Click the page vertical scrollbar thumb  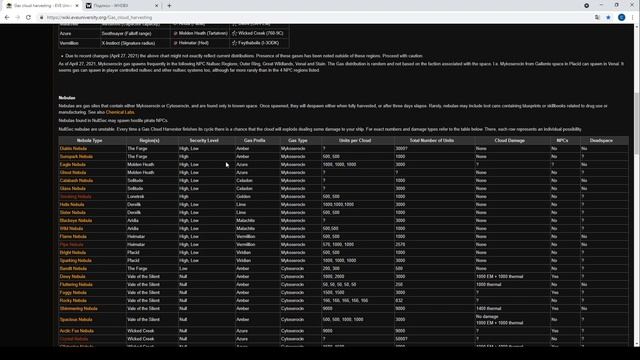point(636,123)
